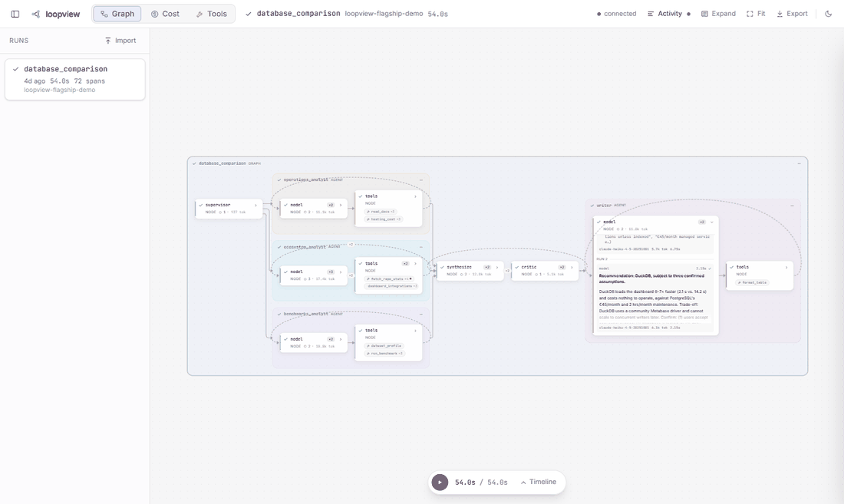Open the Activity panel
The image size is (844, 504).
[x=668, y=14]
